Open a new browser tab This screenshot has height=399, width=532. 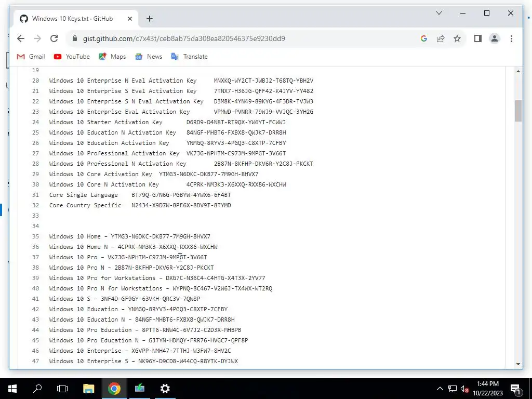click(150, 19)
